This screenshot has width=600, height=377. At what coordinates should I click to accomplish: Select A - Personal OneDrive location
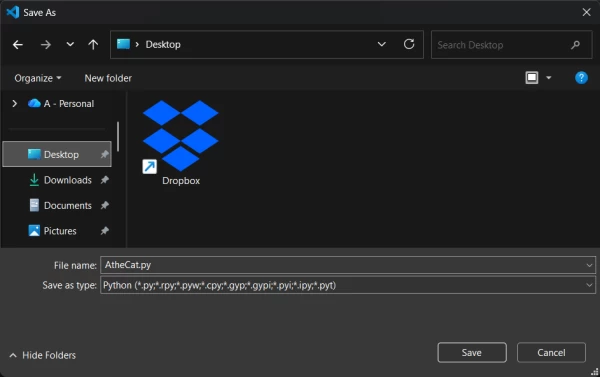[x=61, y=104]
